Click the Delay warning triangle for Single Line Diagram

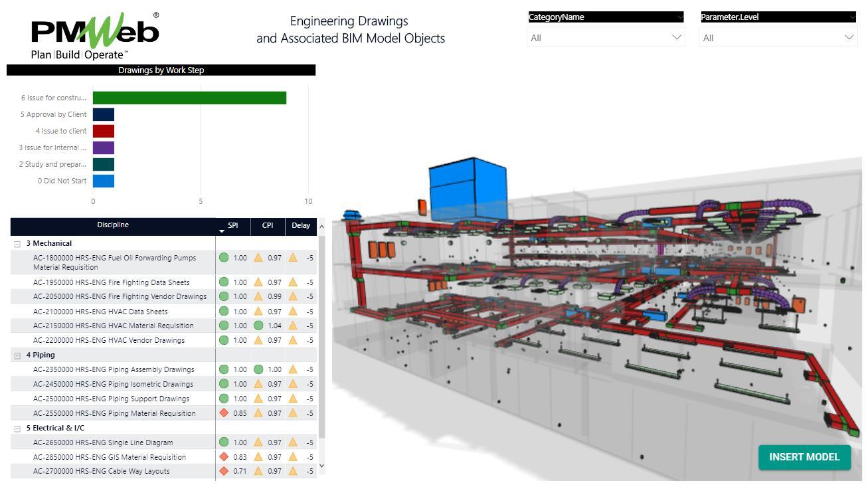point(293,442)
